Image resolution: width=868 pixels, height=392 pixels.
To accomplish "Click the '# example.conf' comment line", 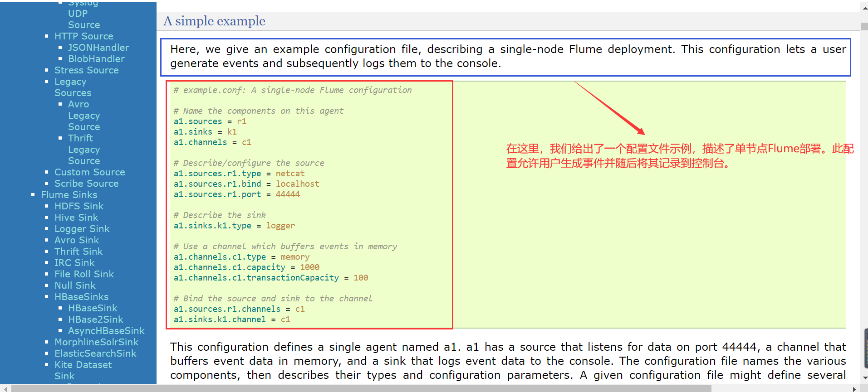I will point(293,90).
